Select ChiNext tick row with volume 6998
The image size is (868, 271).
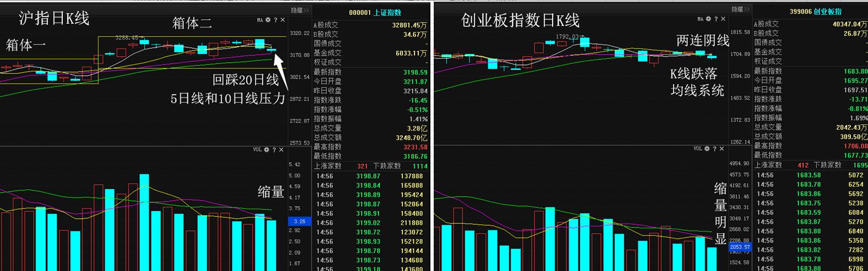coord(811,259)
